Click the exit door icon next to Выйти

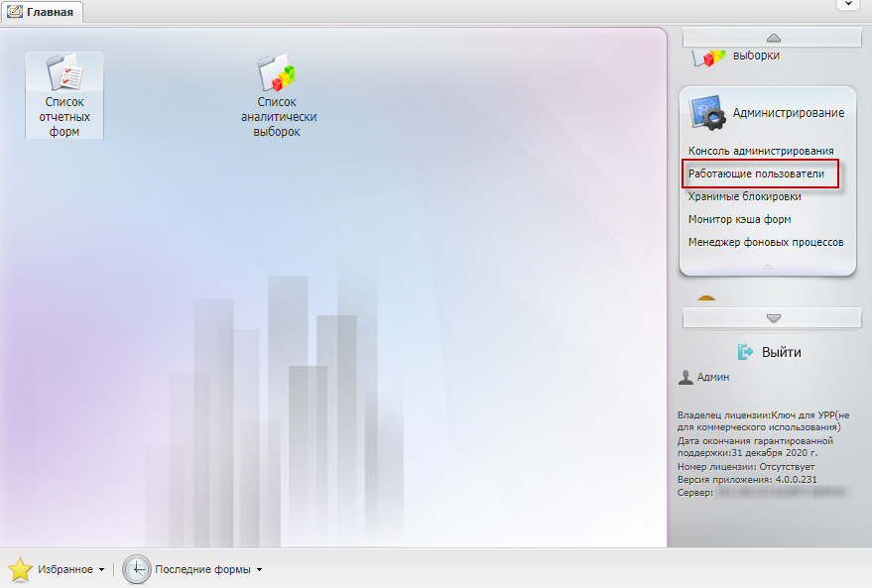click(746, 352)
